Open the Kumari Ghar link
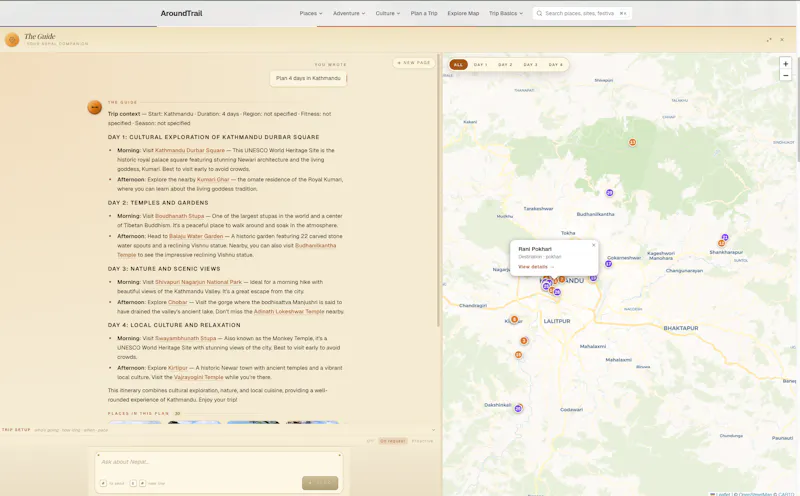The image size is (800, 496). tap(213, 180)
